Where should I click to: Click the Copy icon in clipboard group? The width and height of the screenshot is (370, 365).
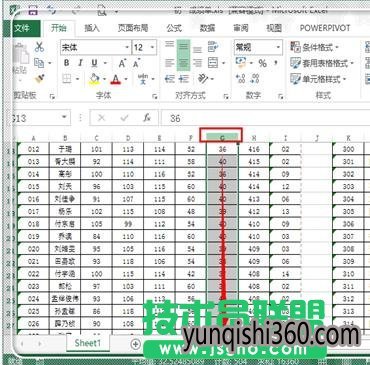39,63
